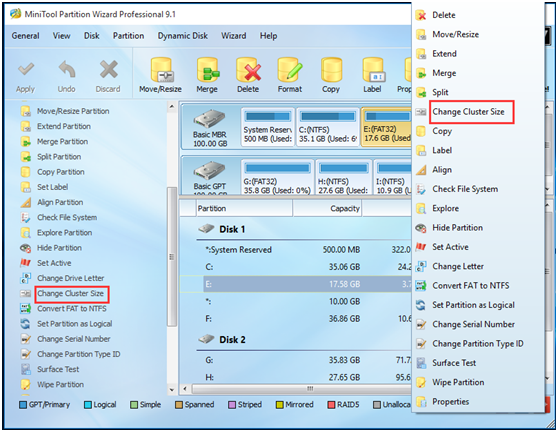
Task: Select the C:(NTFS) partition block
Action: tap(327, 127)
